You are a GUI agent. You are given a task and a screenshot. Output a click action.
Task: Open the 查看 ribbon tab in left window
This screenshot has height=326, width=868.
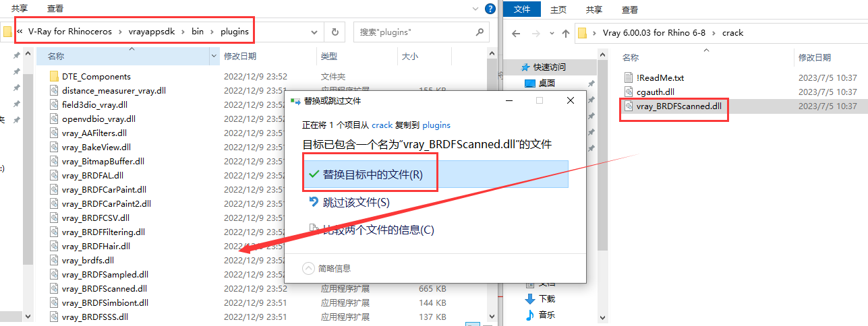(x=55, y=9)
